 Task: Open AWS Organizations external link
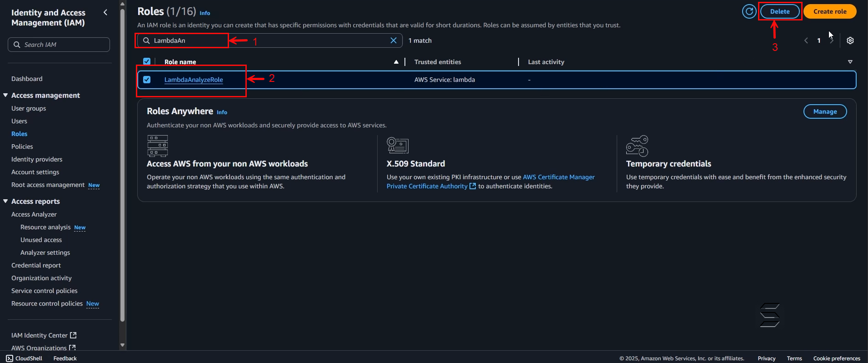44,348
